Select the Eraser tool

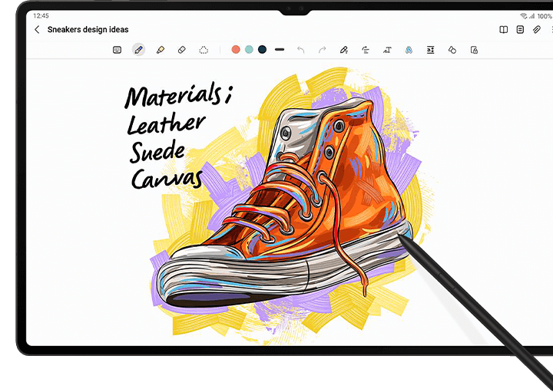181,50
